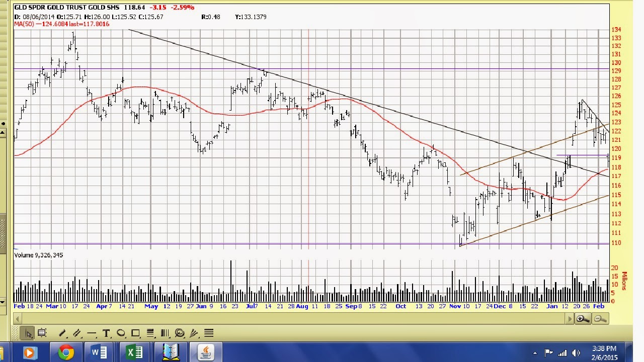
Task: Select the ellipse drawing tool
Action: pos(121,333)
